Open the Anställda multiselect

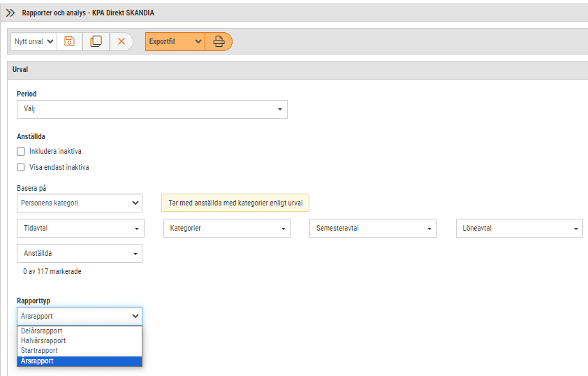[x=80, y=253]
